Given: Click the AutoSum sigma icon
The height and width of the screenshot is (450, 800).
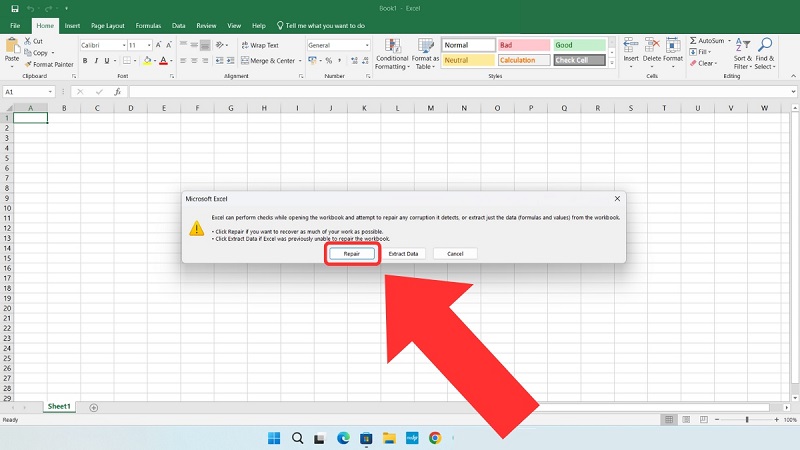Looking at the screenshot, I should [x=692, y=41].
